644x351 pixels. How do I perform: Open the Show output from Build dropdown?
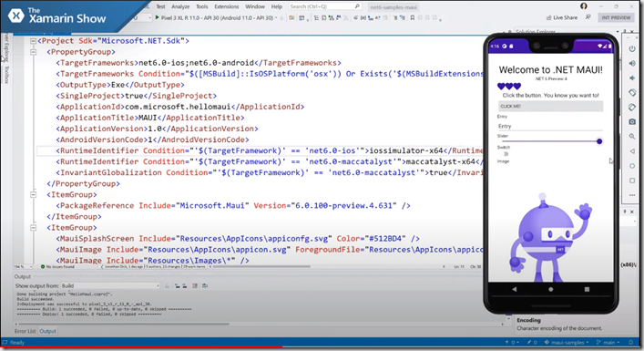[x=110, y=285]
